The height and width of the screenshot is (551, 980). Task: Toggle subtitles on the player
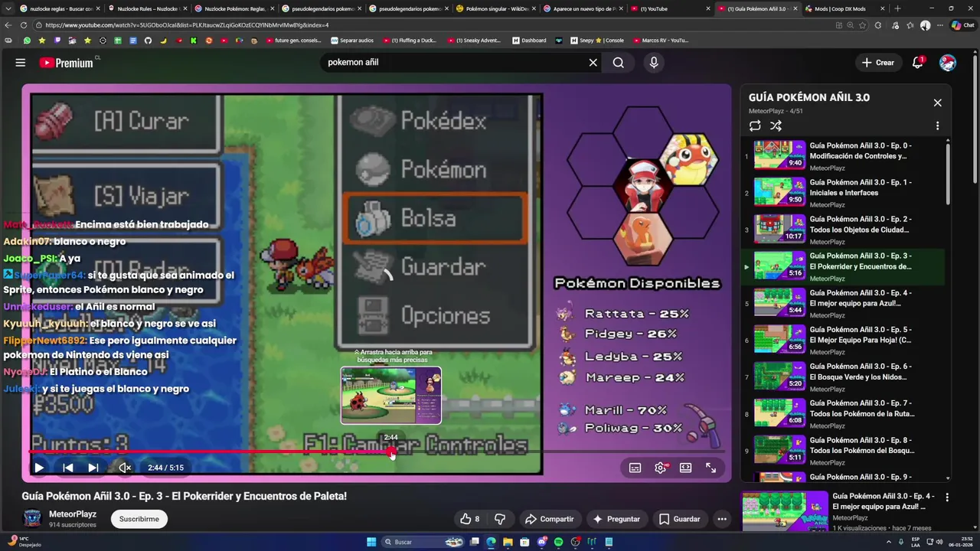pos(635,468)
